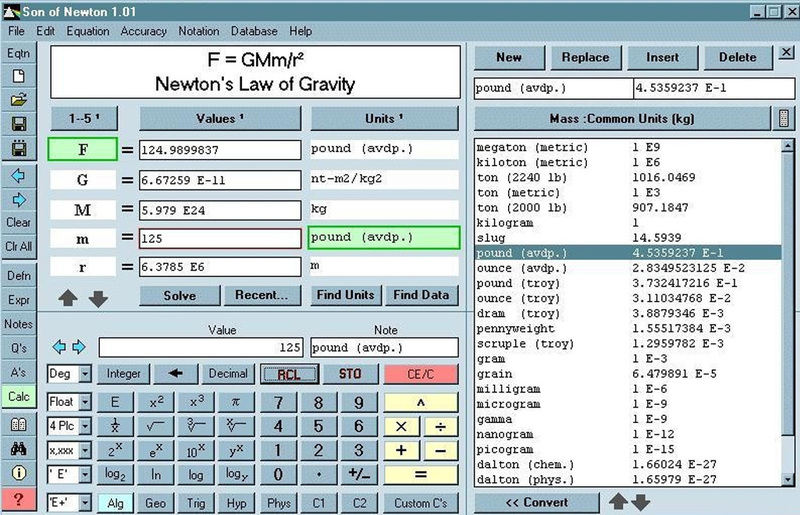This screenshot has width=800, height=515.
Task: Toggle the Eqtn sidebar button
Action: tap(18, 54)
